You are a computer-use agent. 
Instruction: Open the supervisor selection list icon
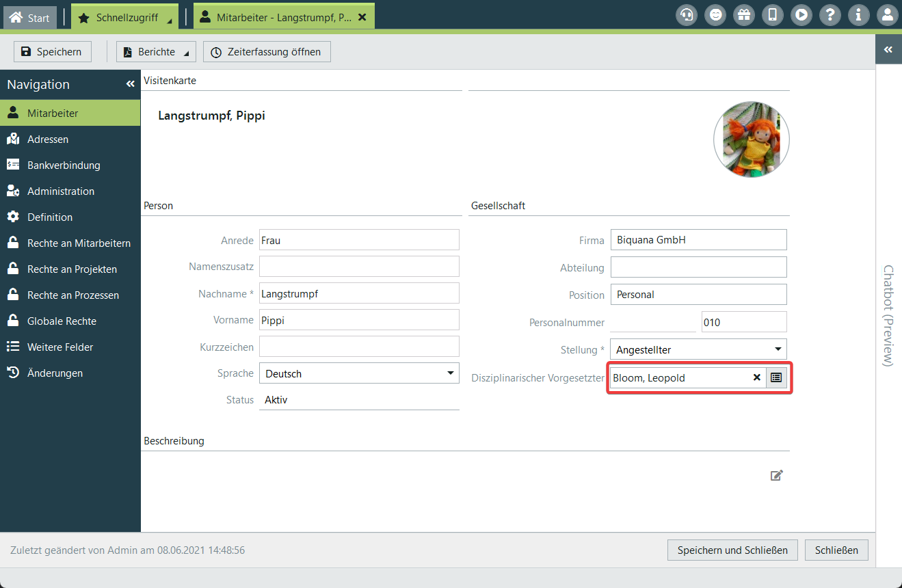click(776, 377)
